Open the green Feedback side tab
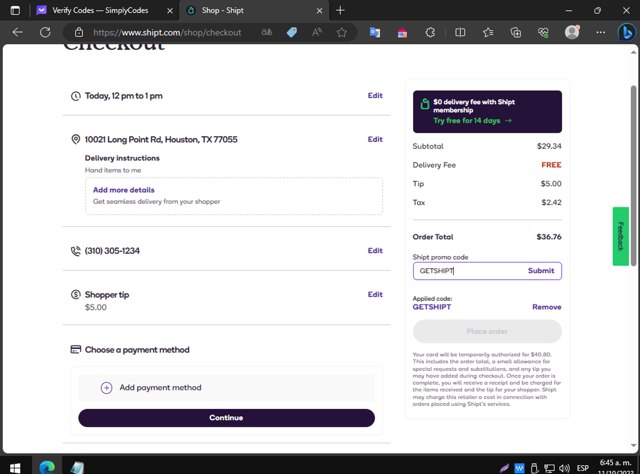Screen dimensions: 640x474 click(621, 236)
